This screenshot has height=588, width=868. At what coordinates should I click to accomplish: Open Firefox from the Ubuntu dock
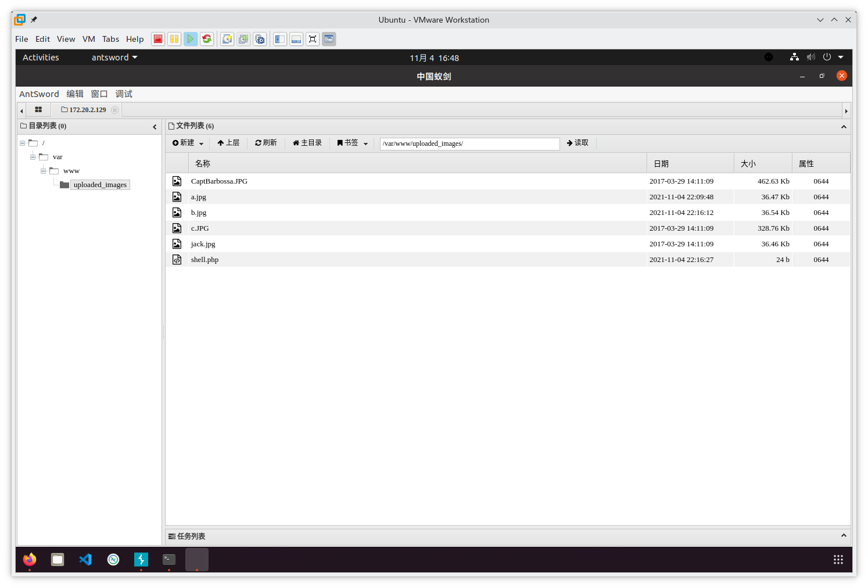tap(30, 560)
